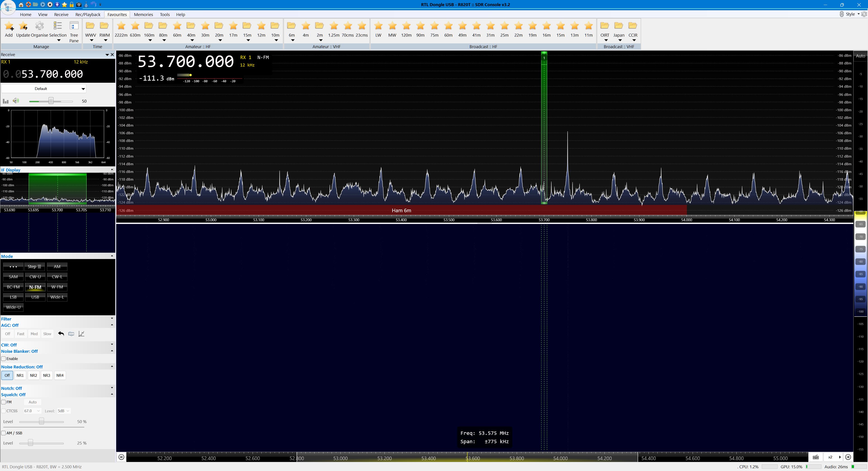868x471 pixels.
Task: Open the Memories ribbon tab
Action: pos(143,14)
